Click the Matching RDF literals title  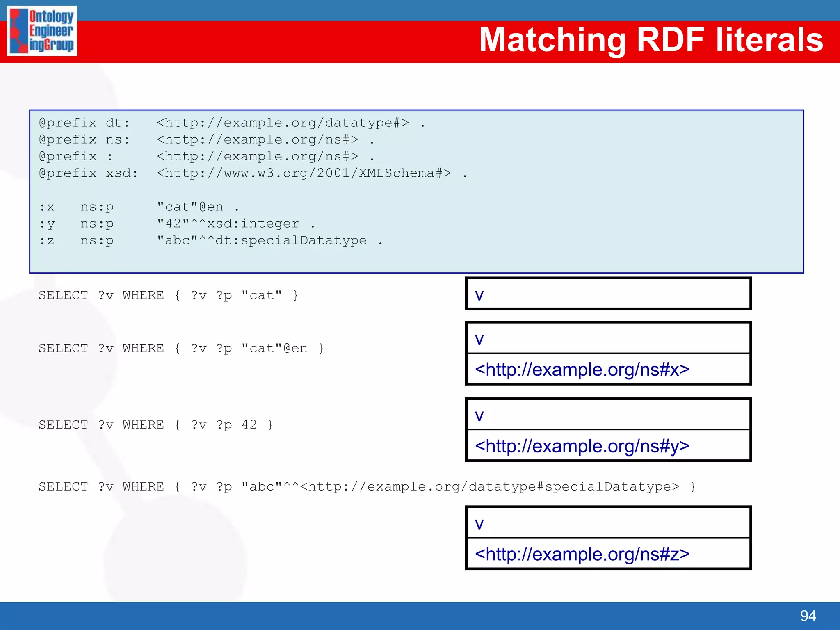coord(651,40)
